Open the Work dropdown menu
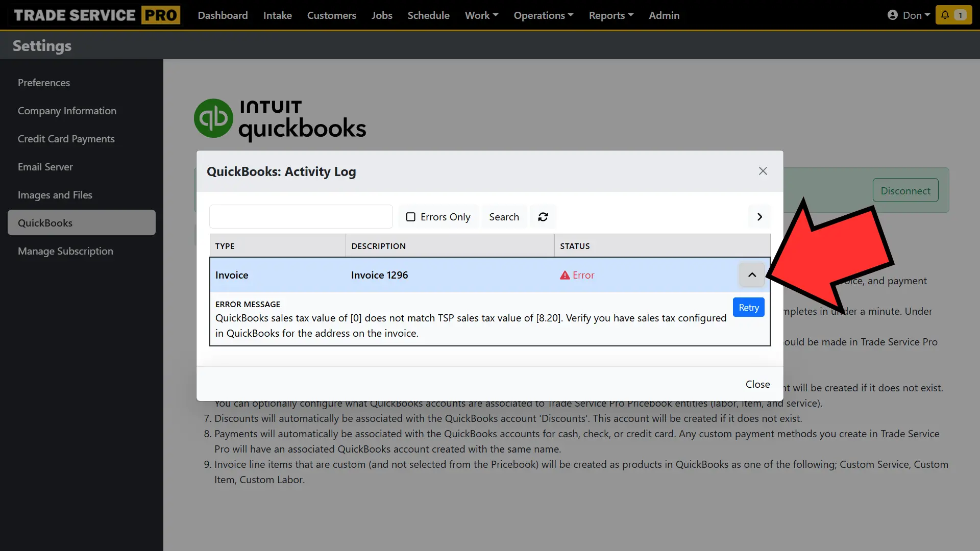 point(480,15)
